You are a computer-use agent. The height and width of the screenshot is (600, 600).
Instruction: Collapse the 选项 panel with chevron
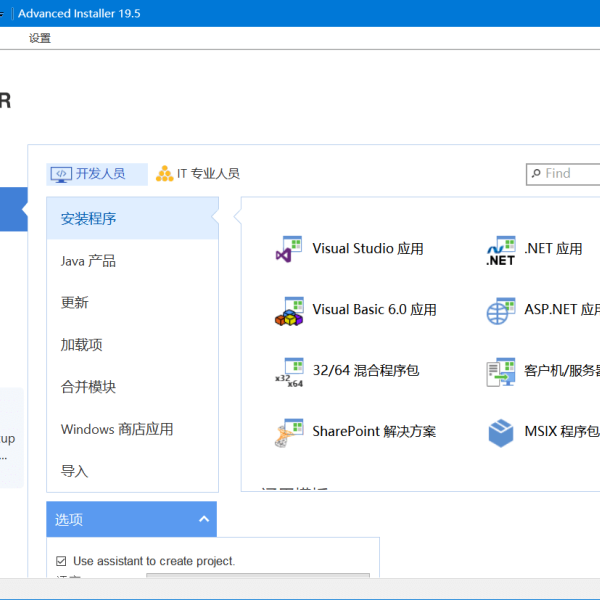[x=204, y=519]
